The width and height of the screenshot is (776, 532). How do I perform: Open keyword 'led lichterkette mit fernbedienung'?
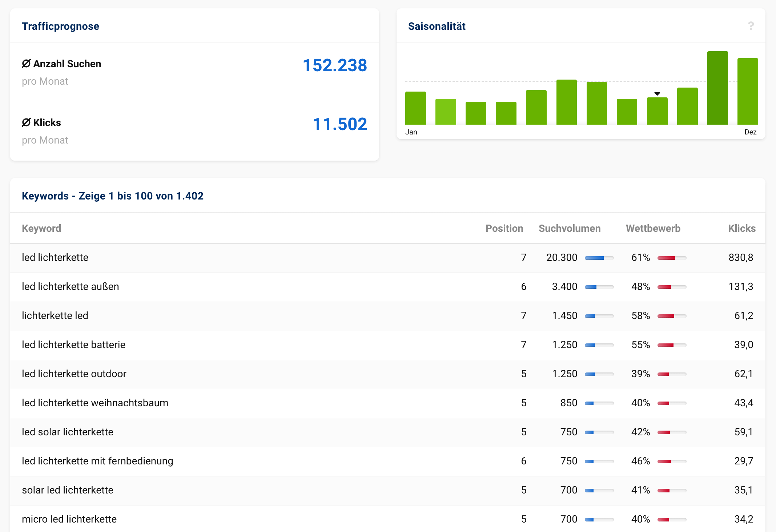[x=97, y=461]
